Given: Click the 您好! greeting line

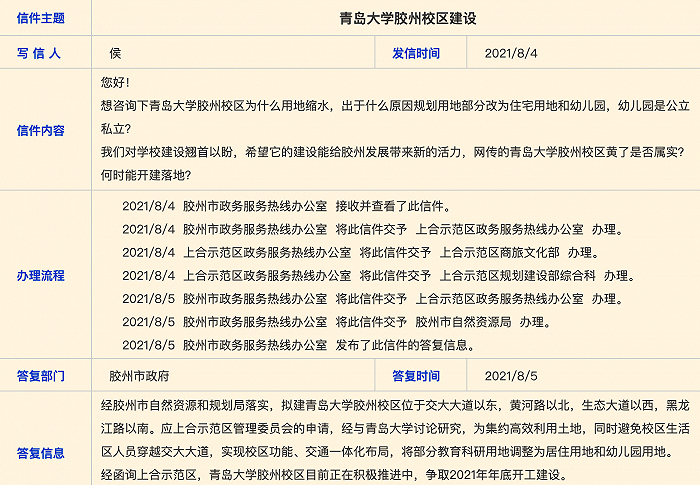Looking at the screenshot, I should [x=115, y=83].
